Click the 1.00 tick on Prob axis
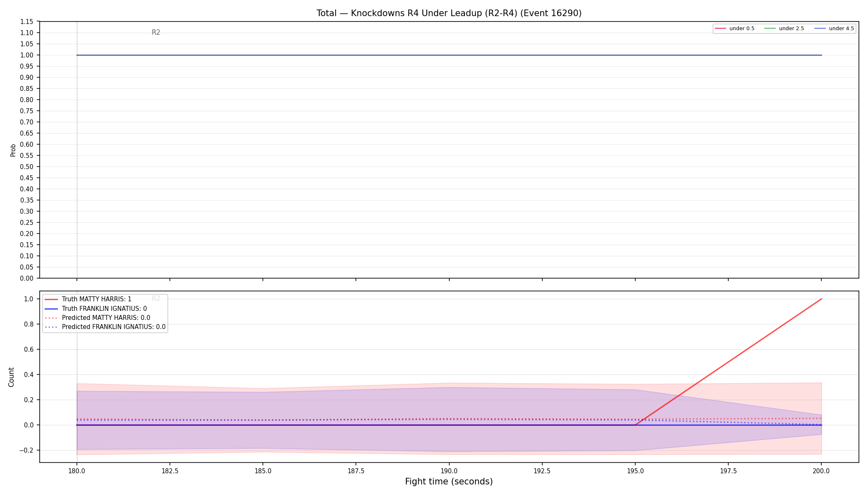The width and height of the screenshot is (868, 496). click(27, 55)
